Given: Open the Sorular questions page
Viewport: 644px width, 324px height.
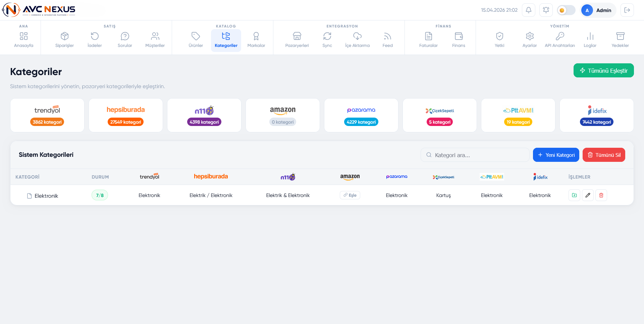Looking at the screenshot, I should coord(125,40).
